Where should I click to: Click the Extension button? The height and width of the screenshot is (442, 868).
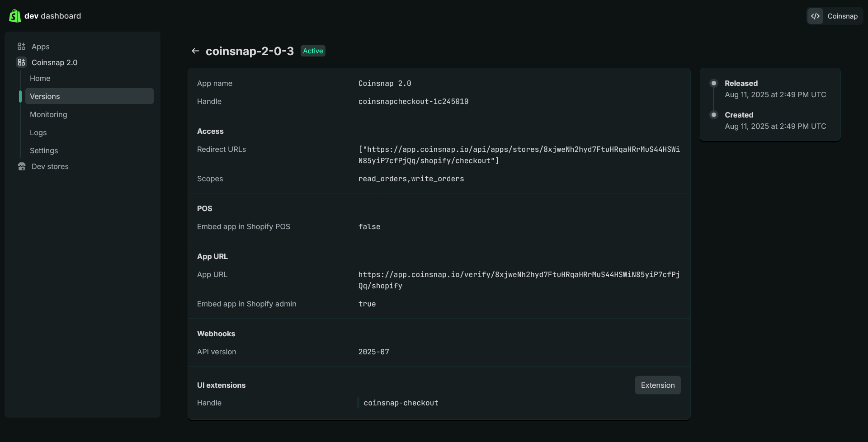(657, 385)
